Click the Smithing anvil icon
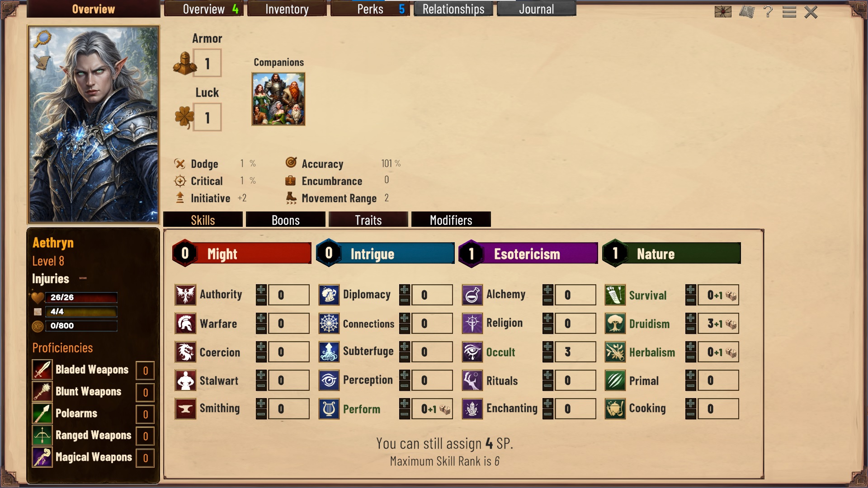 [x=185, y=409]
